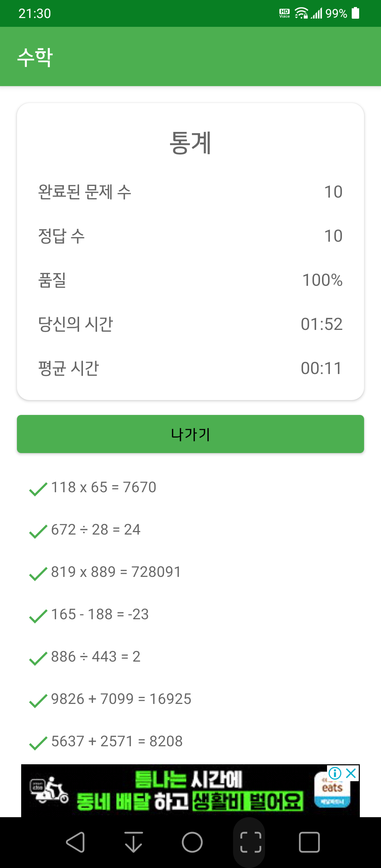Select the result 819 x 889 = 728091
The image size is (381, 868).
click(x=116, y=572)
